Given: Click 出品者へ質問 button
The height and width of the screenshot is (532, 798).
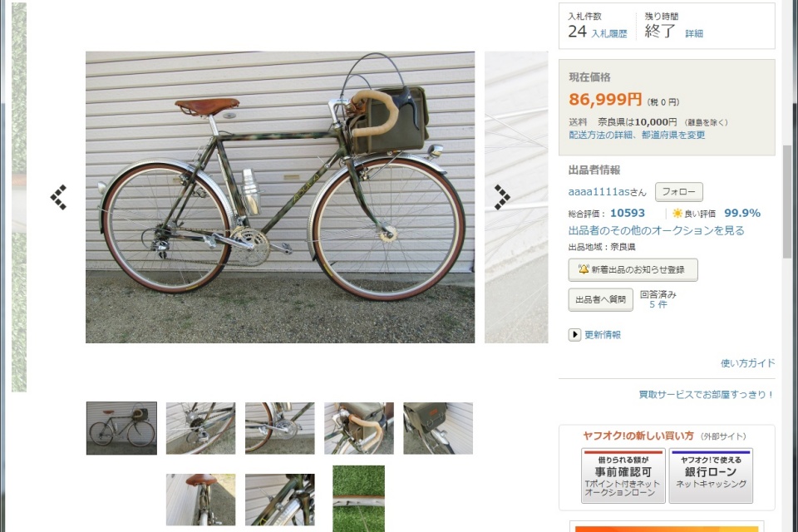Looking at the screenshot, I should 600,300.
